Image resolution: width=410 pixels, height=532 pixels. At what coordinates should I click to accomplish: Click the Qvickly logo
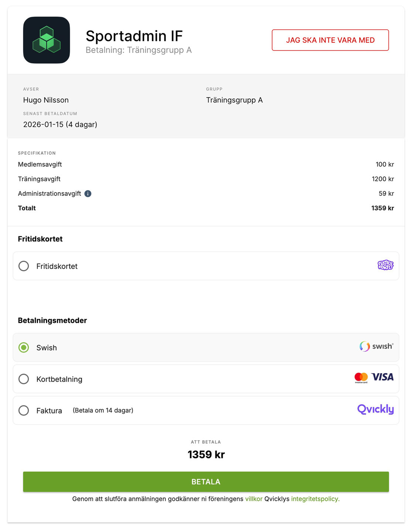(375, 409)
